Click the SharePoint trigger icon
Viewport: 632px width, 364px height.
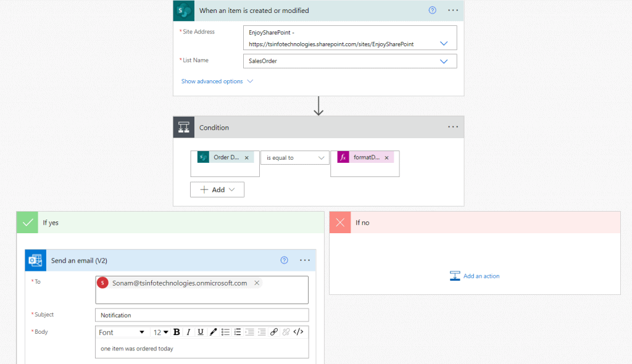pos(184,10)
